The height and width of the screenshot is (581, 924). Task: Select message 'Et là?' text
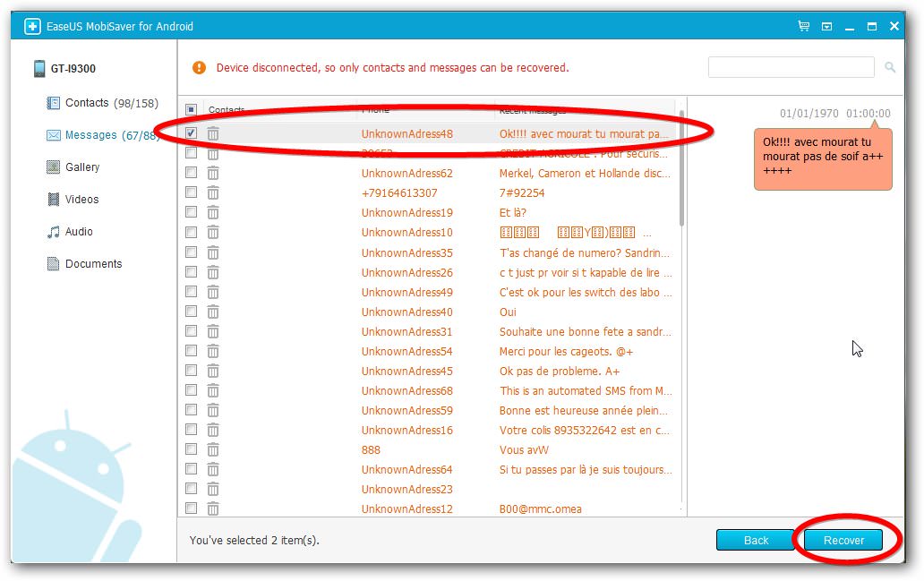tap(513, 213)
